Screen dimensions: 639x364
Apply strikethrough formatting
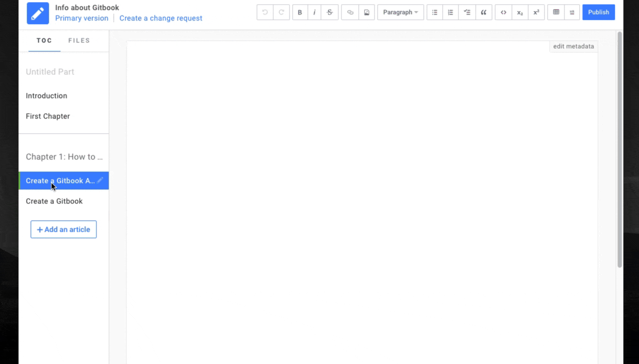[x=329, y=12]
